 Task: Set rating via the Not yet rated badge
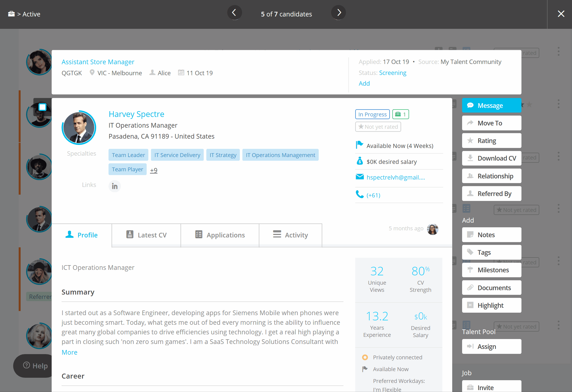click(x=378, y=127)
